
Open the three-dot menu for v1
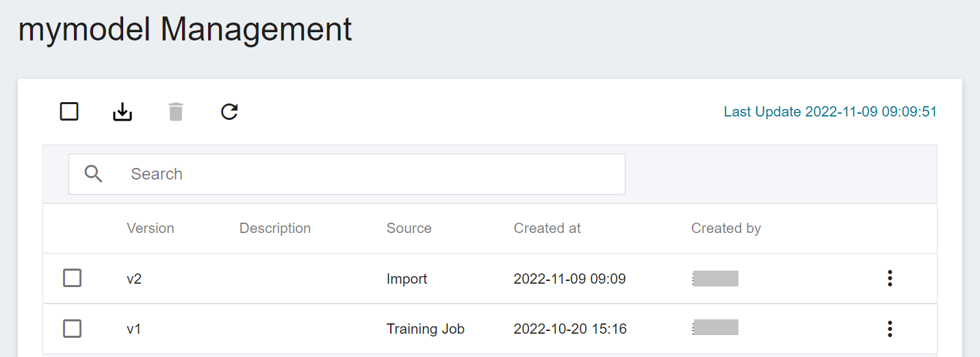(x=890, y=329)
